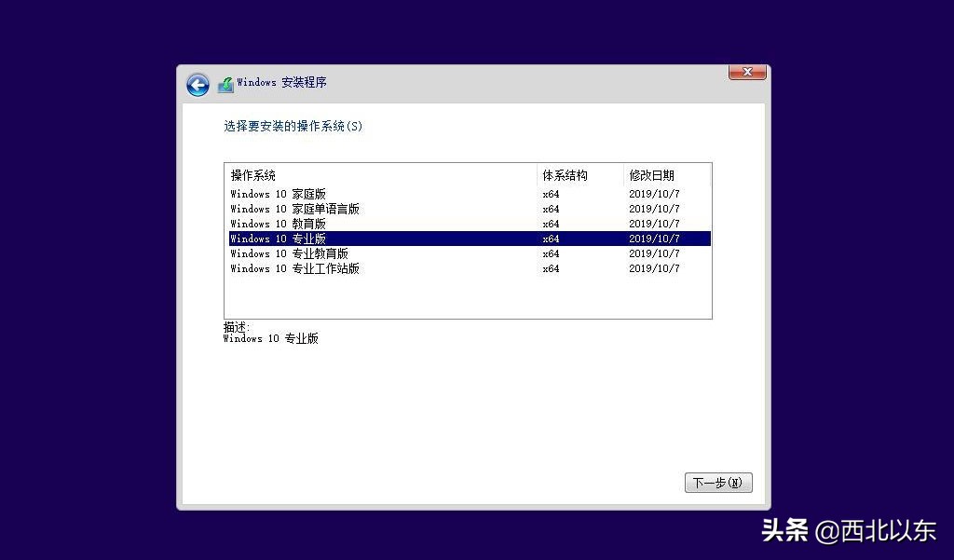This screenshot has width=954, height=560.
Task: Click the 下一步(N) button
Action: (x=717, y=482)
